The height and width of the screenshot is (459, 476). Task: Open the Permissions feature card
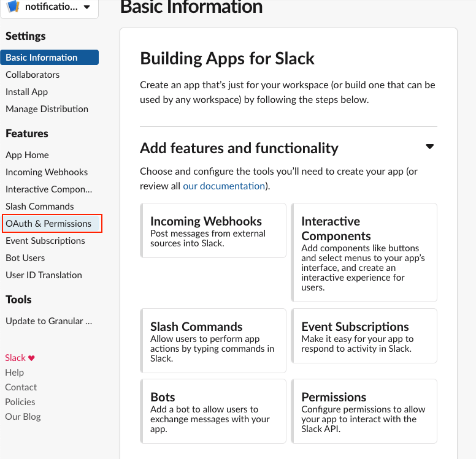tap(364, 411)
